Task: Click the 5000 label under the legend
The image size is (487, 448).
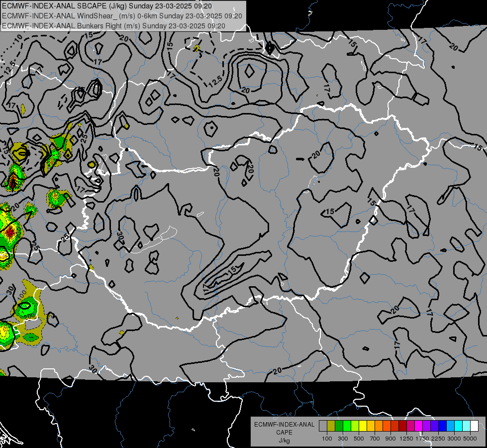Action: pos(470,439)
